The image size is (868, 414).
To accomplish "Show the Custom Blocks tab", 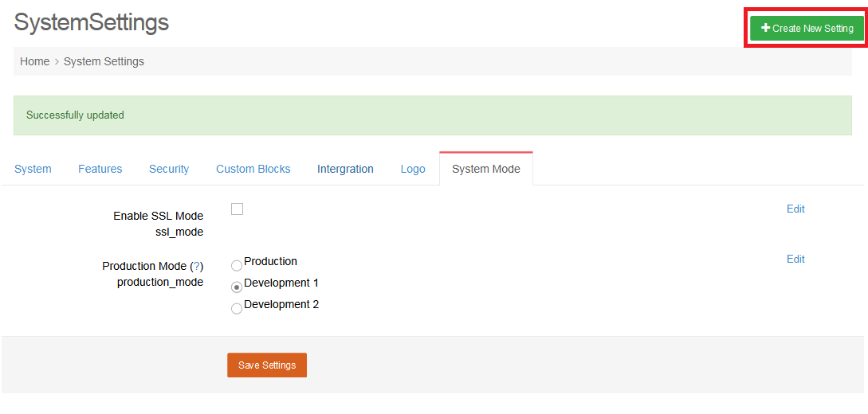I will tap(253, 169).
